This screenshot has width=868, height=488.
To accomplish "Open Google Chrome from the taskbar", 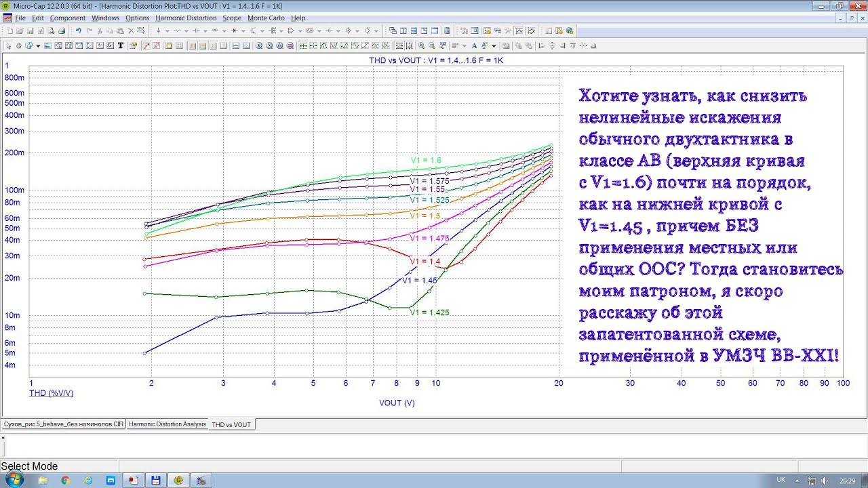I will (x=65, y=480).
